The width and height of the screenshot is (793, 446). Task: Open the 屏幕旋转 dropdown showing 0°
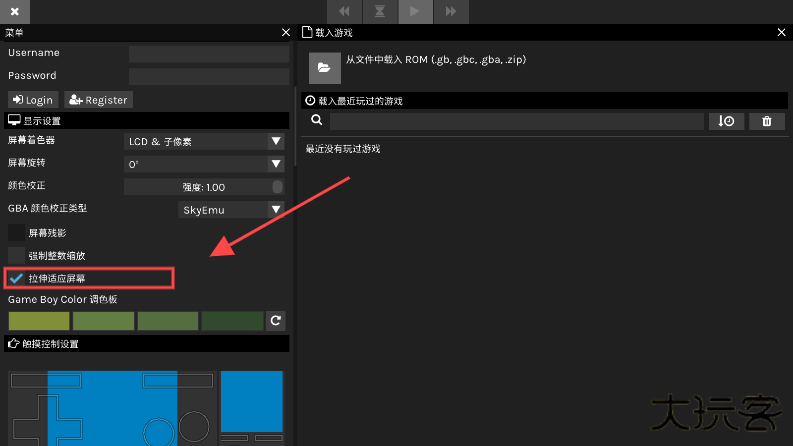pos(204,164)
